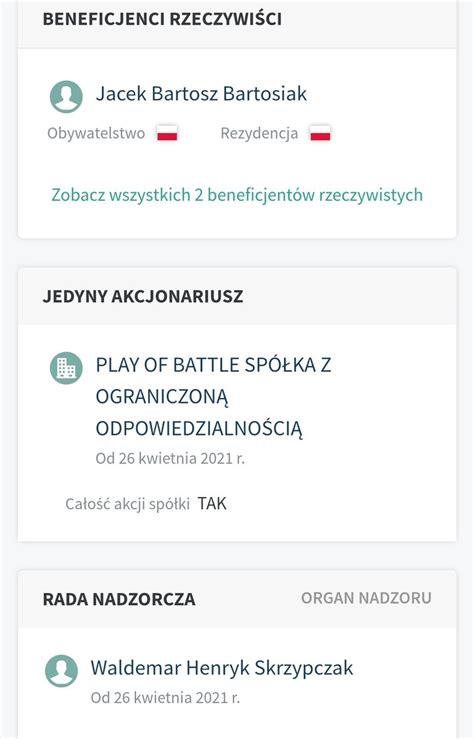
Task: Click Jacek Bartosz Bartosiak person avatar icon
Action: (x=66, y=97)
